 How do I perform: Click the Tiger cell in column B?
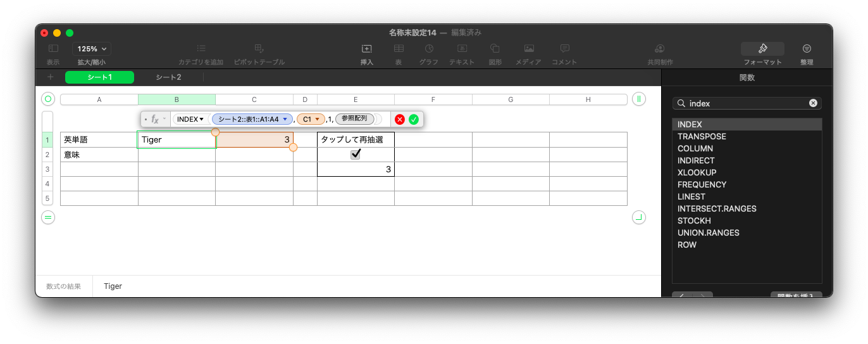pos(177,139)
